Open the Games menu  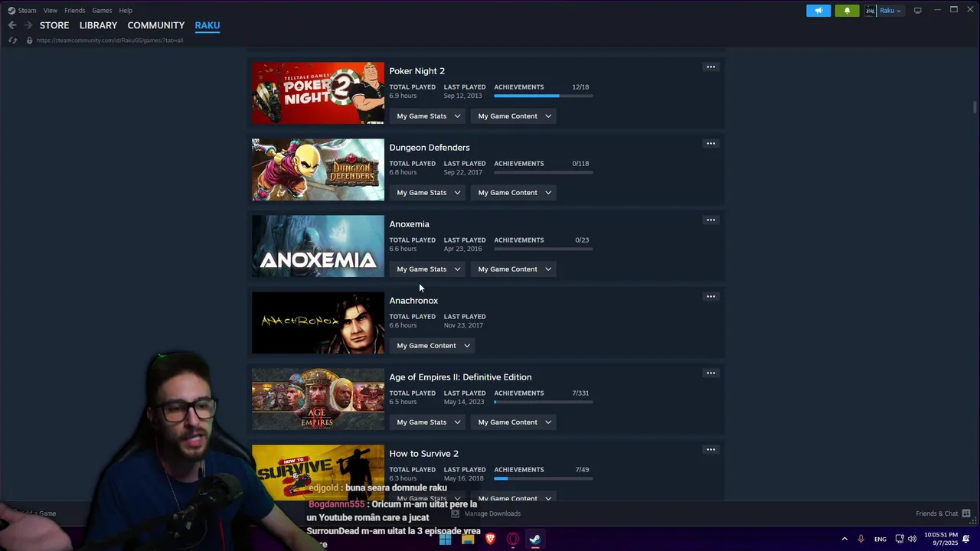(102, 11)
